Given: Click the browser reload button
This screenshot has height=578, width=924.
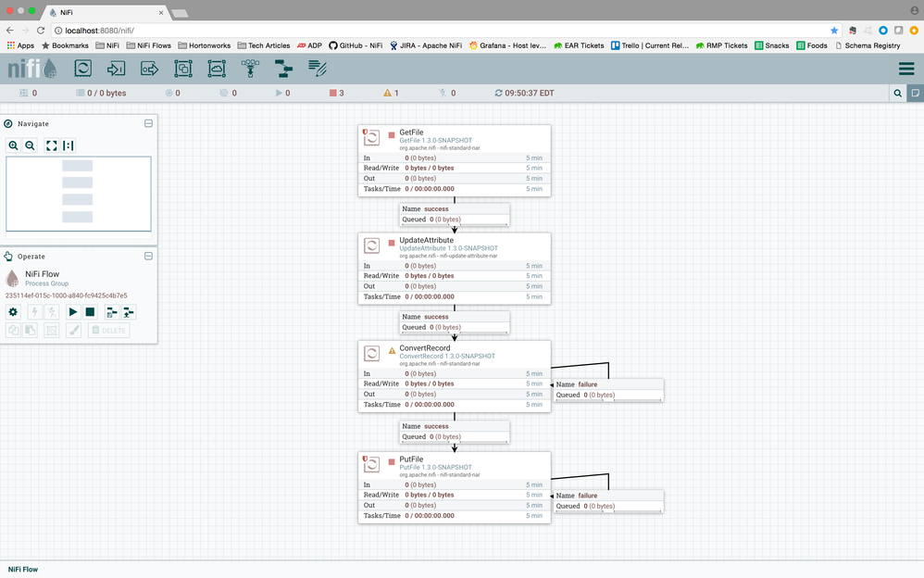Looking at the screenshot, I should 41,30.
